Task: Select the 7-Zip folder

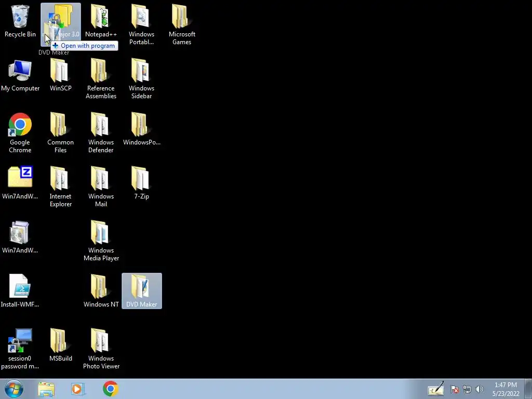Action: 141,183
